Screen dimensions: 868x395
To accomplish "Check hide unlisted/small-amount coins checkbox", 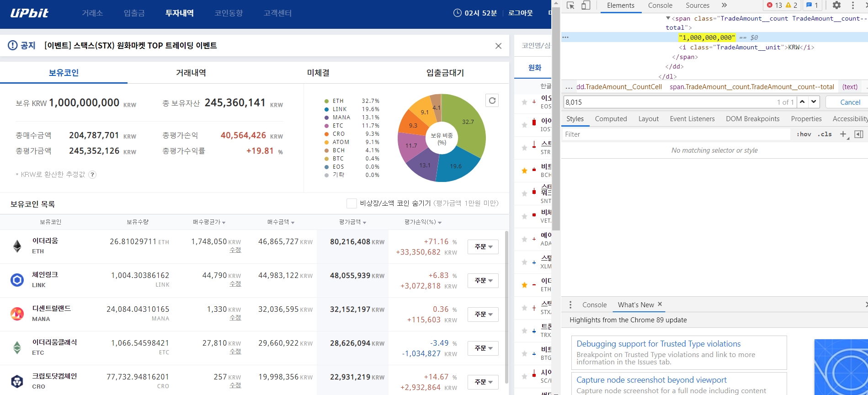I will tap(351, 203).
